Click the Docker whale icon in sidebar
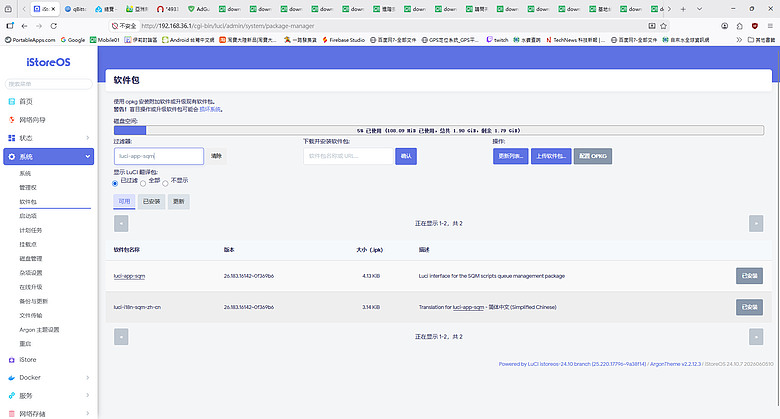Screen dimensions: 780x419 (11, 378)
